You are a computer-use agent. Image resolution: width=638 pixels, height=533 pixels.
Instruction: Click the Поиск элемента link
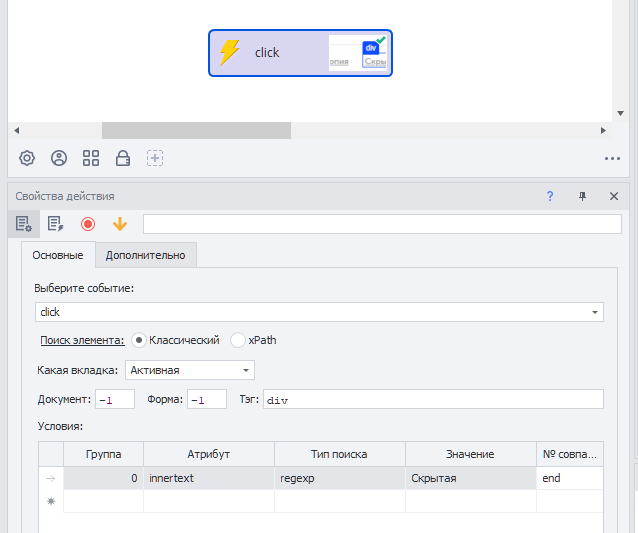[82, 340]
